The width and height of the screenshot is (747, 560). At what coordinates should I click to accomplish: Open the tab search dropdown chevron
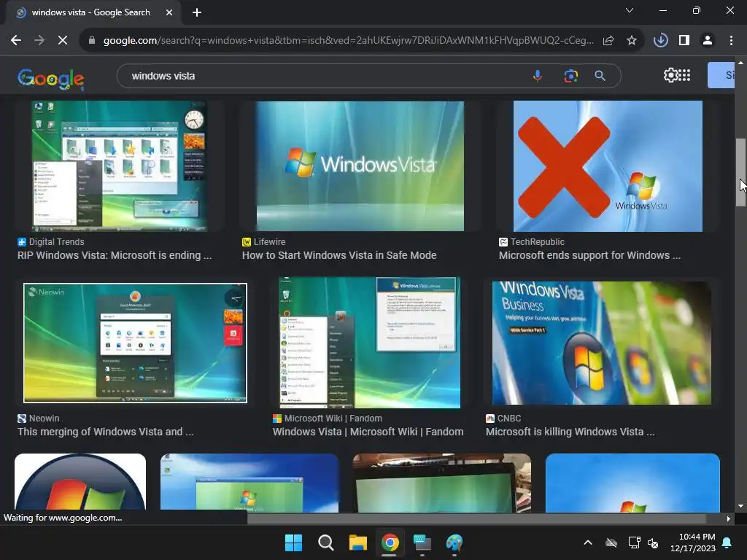pos(630,10)
